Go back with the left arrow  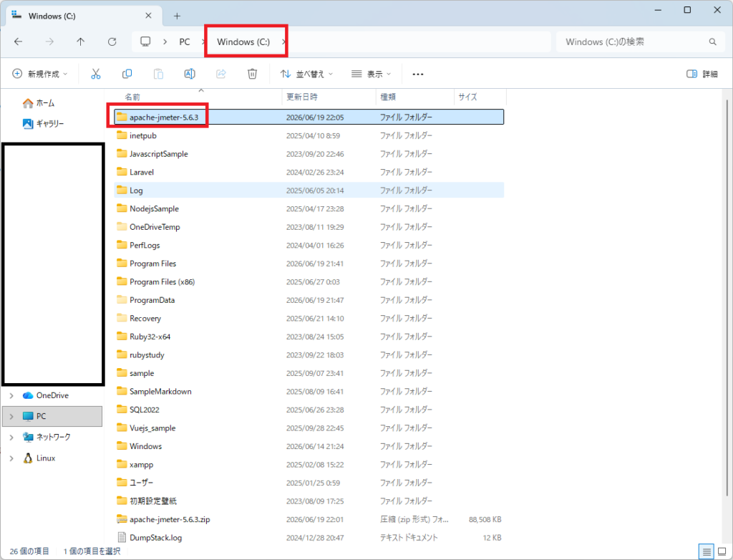tap(18, 42)
